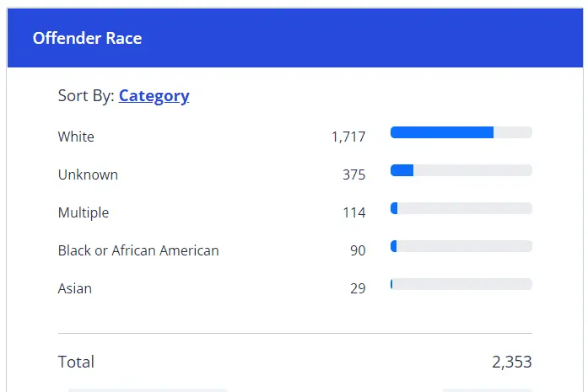Select the Unknown category label
This screenshot has height=392, width=588.
[88, 175]
